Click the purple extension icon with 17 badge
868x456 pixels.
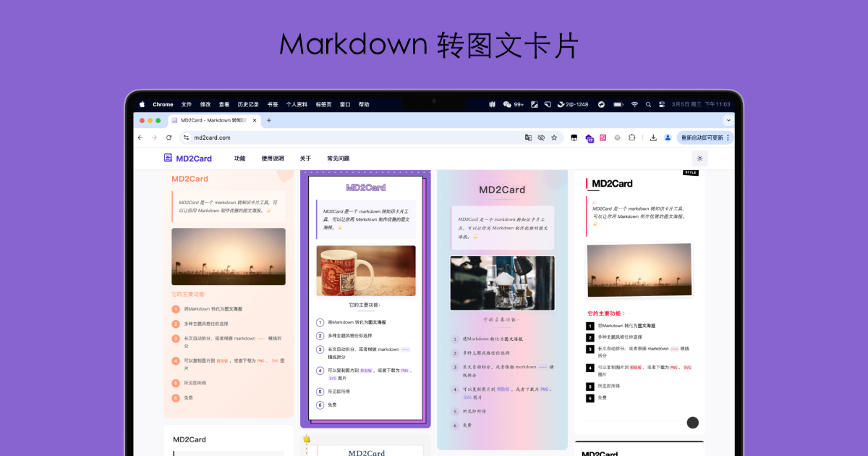tap(589, 138)
